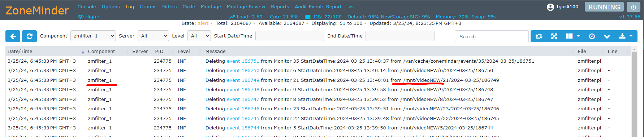This screenshot has height=137, width=644.
Task: Open the Reports menu item
Action: 280,6
